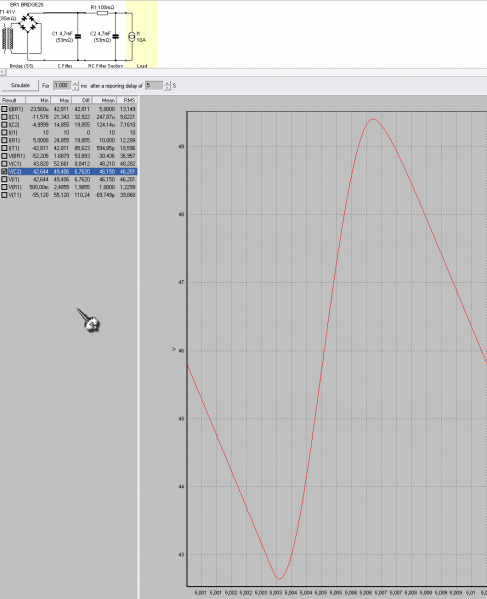
Task: Increase the simulation time with up stepper
Action: [75, 83]
